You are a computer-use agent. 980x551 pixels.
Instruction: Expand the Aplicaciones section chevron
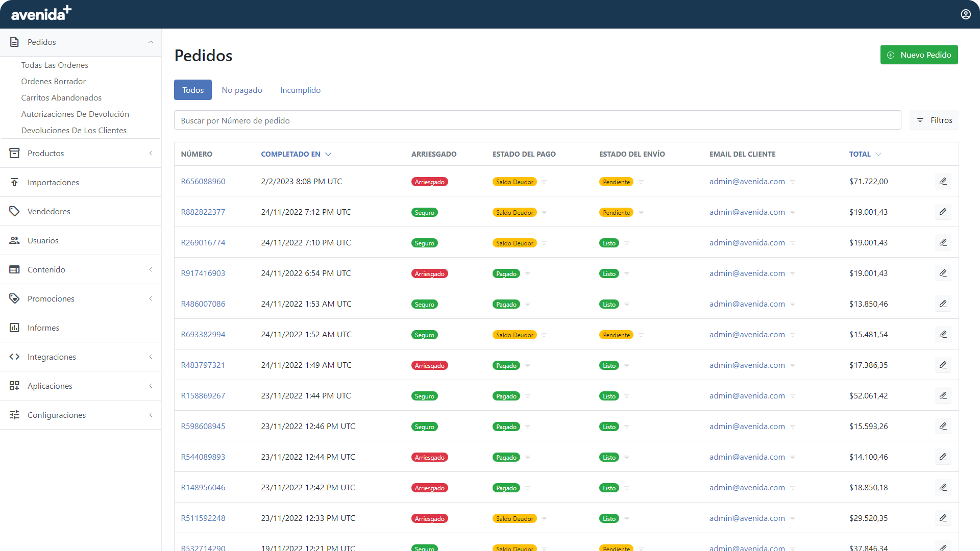point(151,386)
